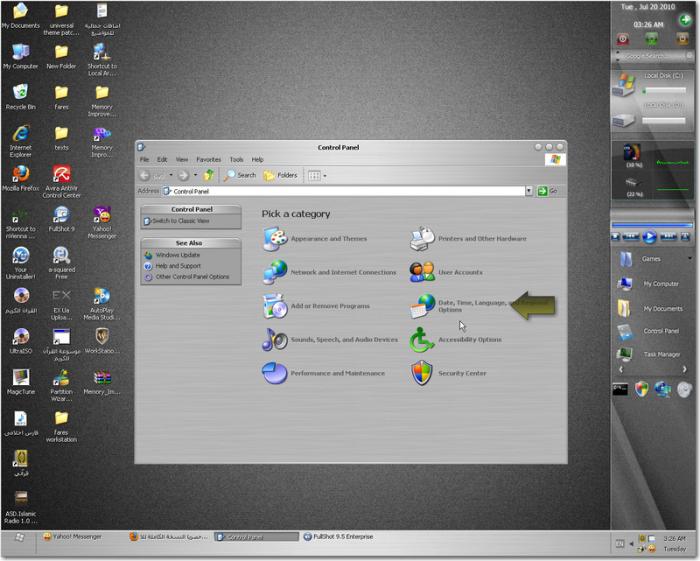
Task: Open Printers and Other Hardware
Action: click(481, 239)
